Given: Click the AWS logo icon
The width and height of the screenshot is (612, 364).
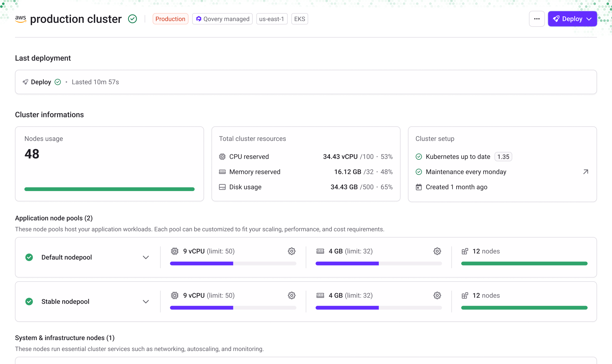Looking at the screenshot, I should pyautogui.click(x=21, y=19).
